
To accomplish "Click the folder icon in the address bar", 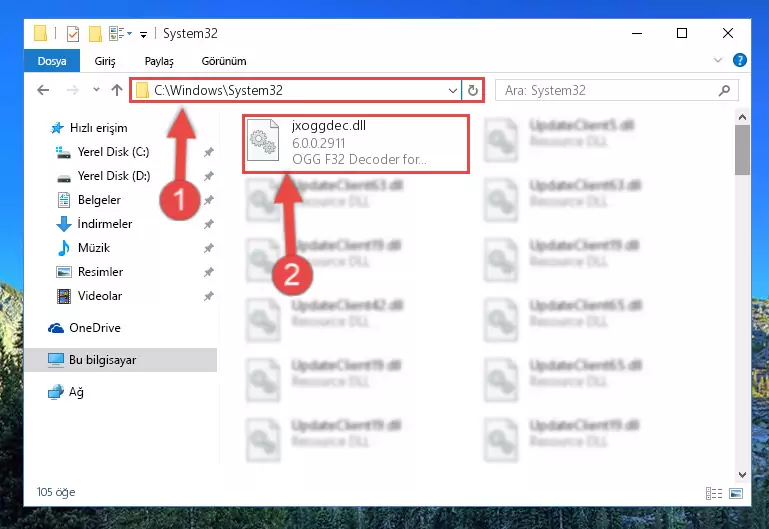I will [x=142, y=91].
